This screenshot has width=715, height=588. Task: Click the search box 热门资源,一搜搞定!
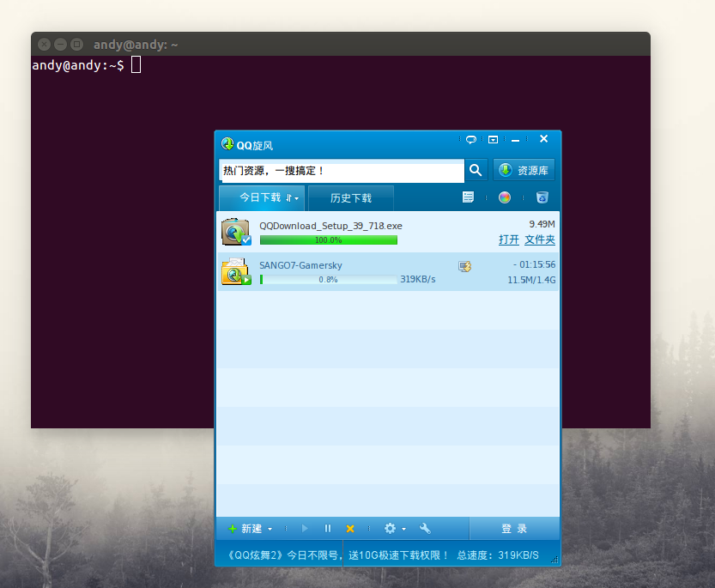pyautogui.click(x=342, y=171)
